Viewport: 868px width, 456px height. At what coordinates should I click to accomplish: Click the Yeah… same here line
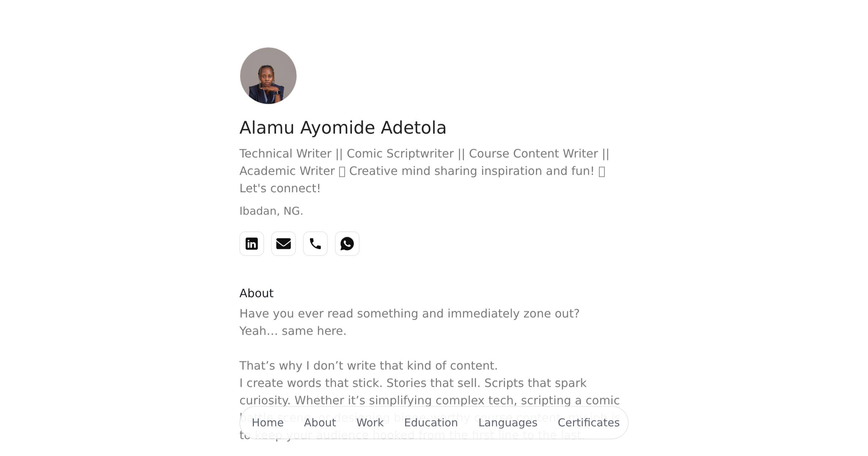pyautogui.click(x=293, y=330)
